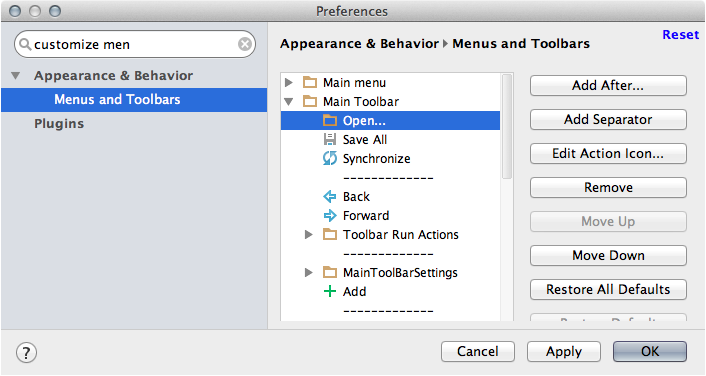
Task: Select Plugins in the sidebar
Action: pyautogui.click(x=59, y=124)
